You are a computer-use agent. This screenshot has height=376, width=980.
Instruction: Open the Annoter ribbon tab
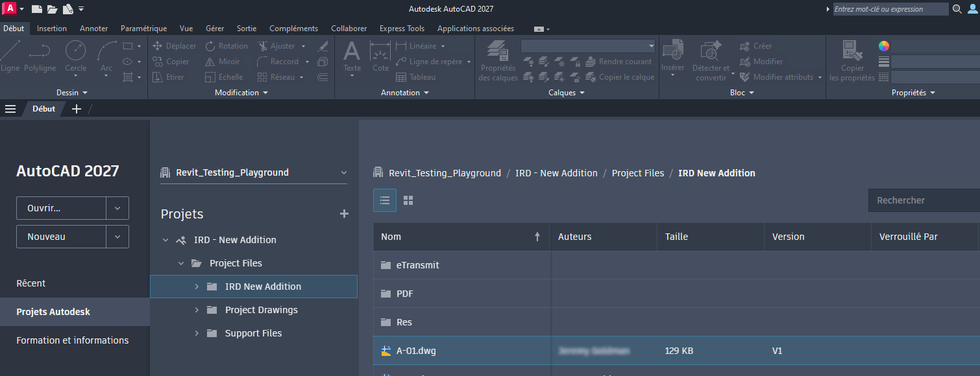(x=94, y=29)
